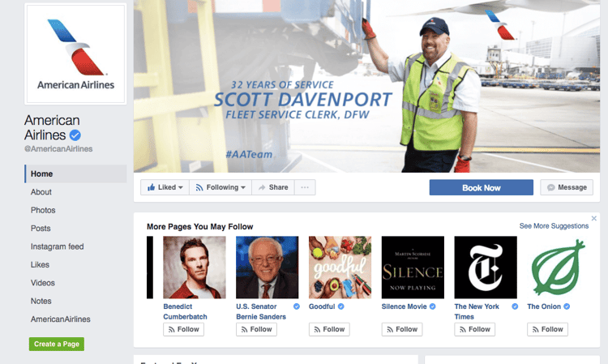Open the About section in sidebar
Image resolution: width=608 pixels, height=364 pixels.
click(x=41, y=192)
